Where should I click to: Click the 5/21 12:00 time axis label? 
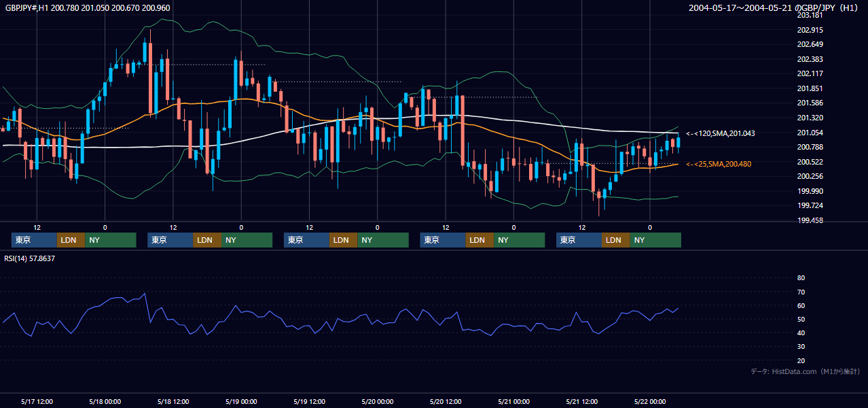(582, 402)
